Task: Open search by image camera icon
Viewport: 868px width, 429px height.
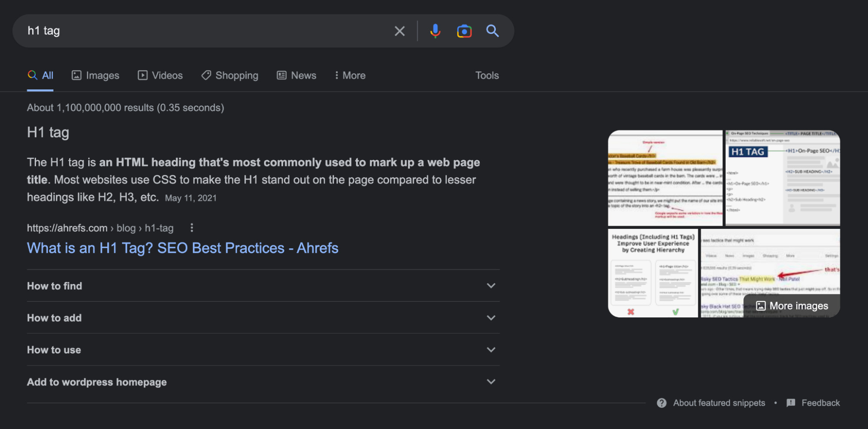Action: (x=464, y=31)
